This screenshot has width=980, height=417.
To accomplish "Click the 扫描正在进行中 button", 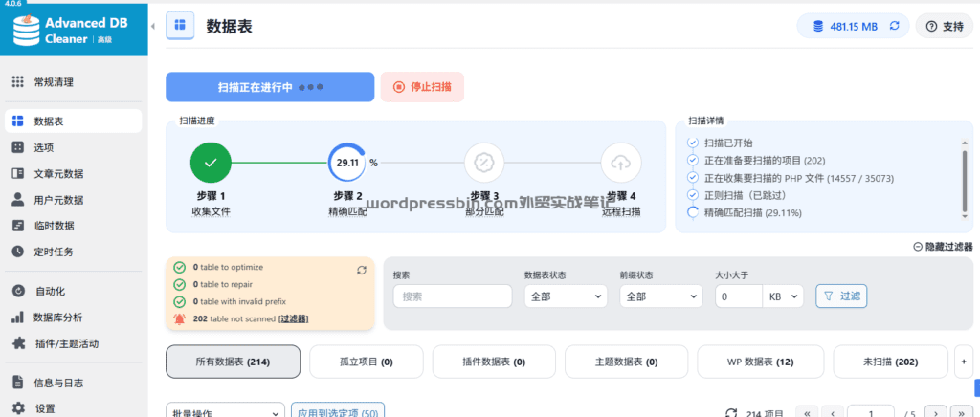I will click(270, 87).
